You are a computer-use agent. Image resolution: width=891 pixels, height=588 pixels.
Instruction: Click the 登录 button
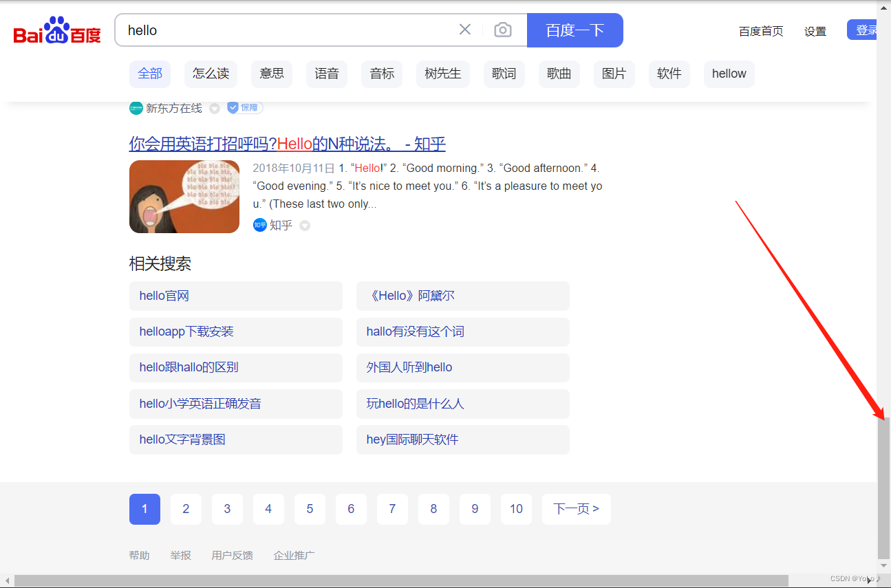[x=862, y=30]
